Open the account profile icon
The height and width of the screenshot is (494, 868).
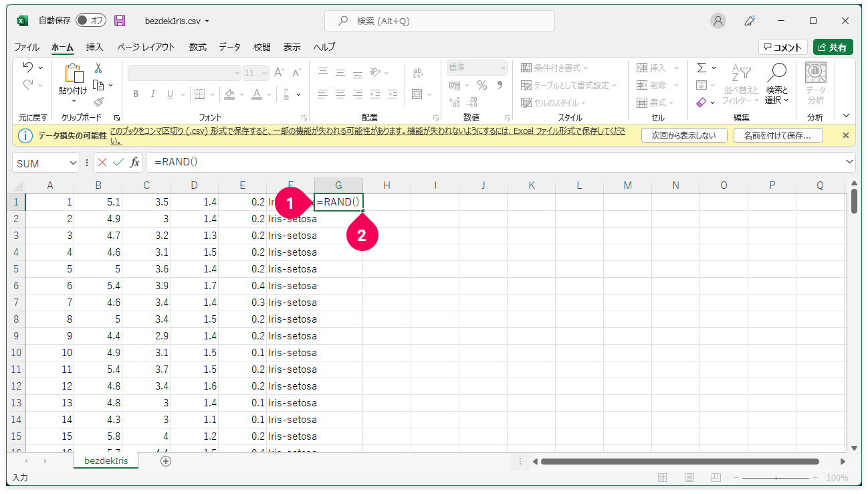click(x=718, y=21)
